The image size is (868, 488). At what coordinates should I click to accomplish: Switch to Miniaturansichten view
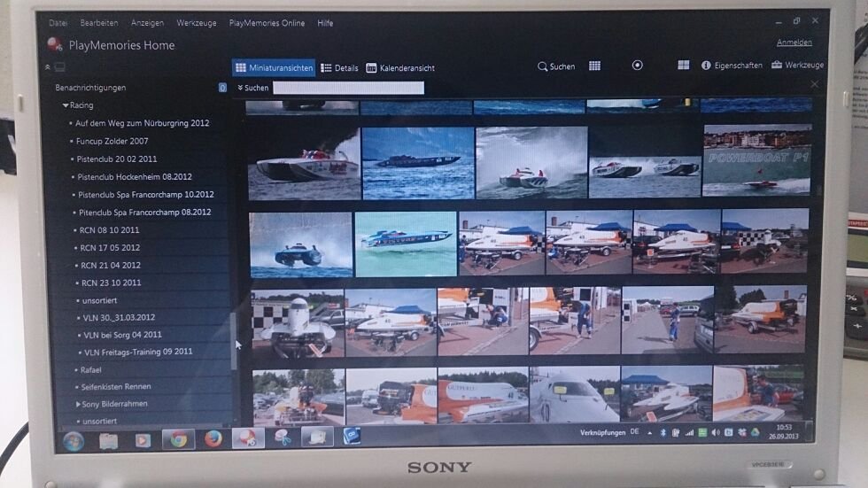point(274,67)
